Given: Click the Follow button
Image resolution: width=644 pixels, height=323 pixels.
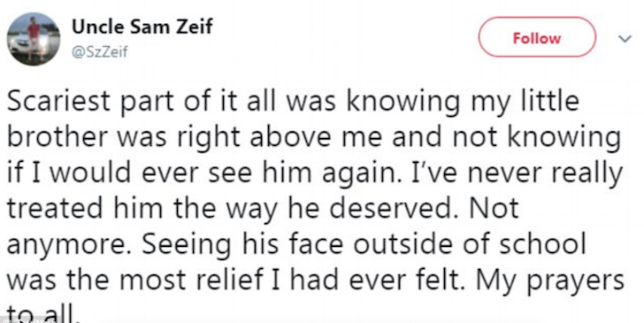Looking at the screenshot, I should pyautogui.click(x=537, y=38).
